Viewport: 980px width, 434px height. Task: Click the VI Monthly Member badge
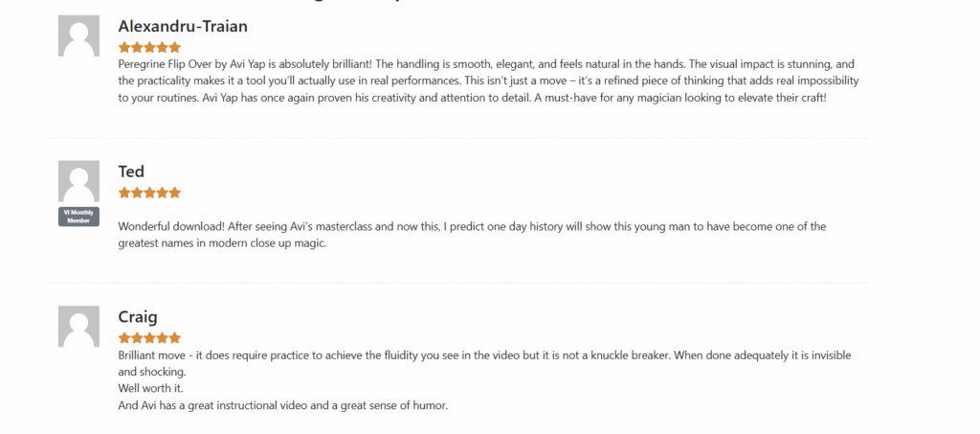[78, 217]
